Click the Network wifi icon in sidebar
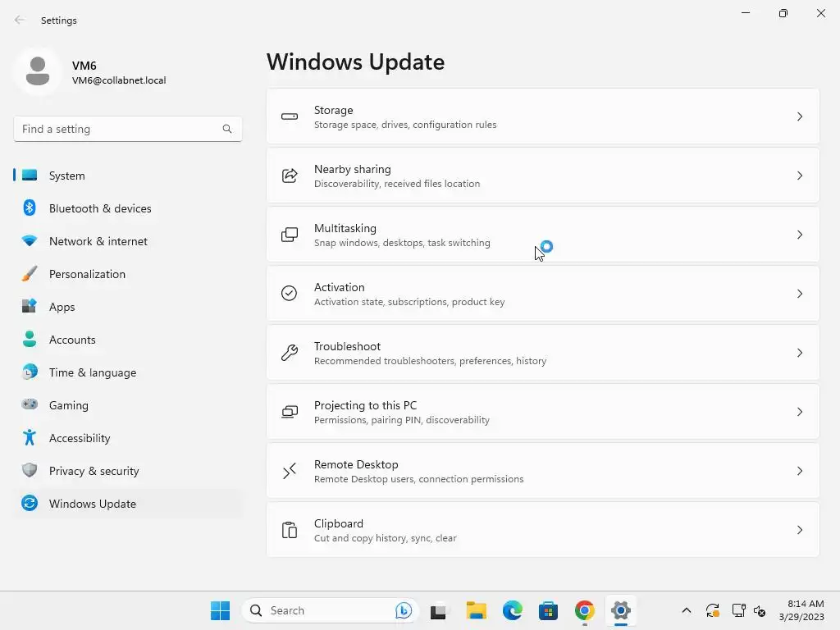The height and width of the screenshot is (630, 840). tap(30, 241)
